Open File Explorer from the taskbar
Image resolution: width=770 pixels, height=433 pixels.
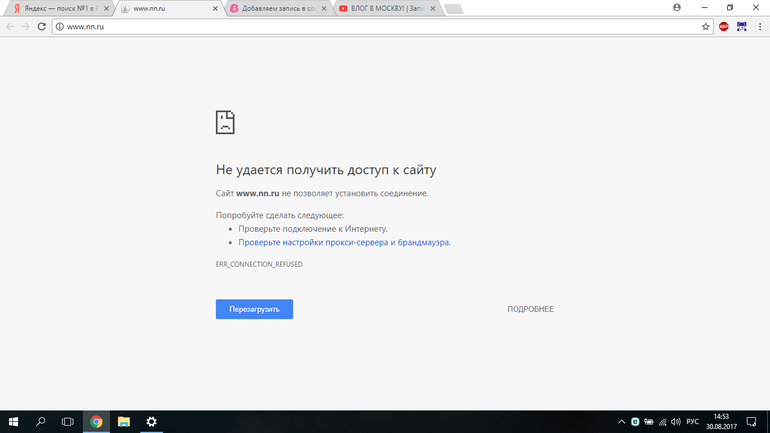coord(124,421)
